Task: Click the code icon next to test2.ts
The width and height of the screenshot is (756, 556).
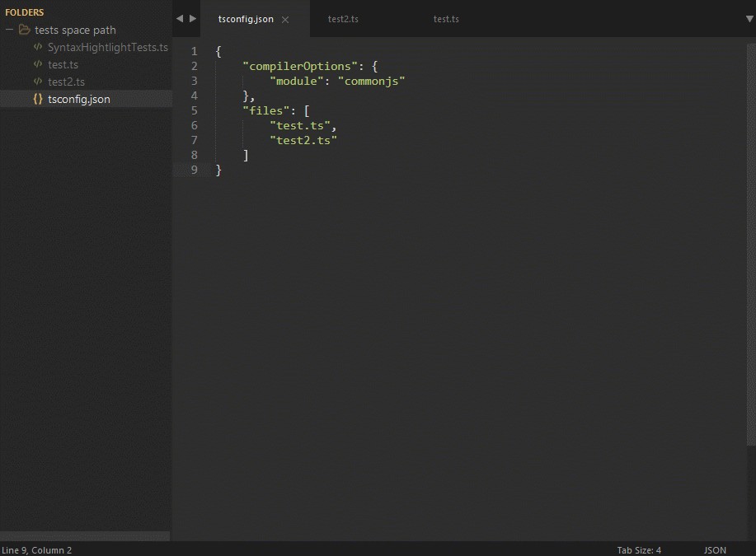Action: 38,82
